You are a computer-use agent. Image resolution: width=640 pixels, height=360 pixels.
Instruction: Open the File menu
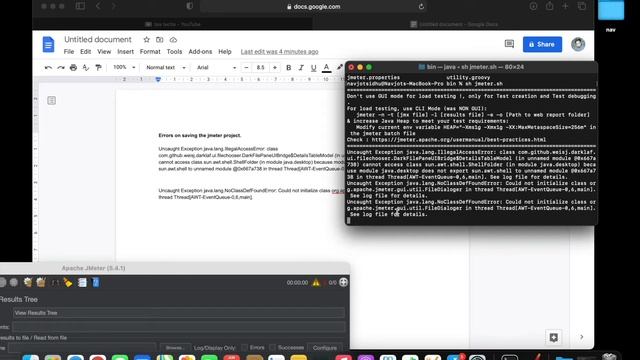click(x=69, y=52)
